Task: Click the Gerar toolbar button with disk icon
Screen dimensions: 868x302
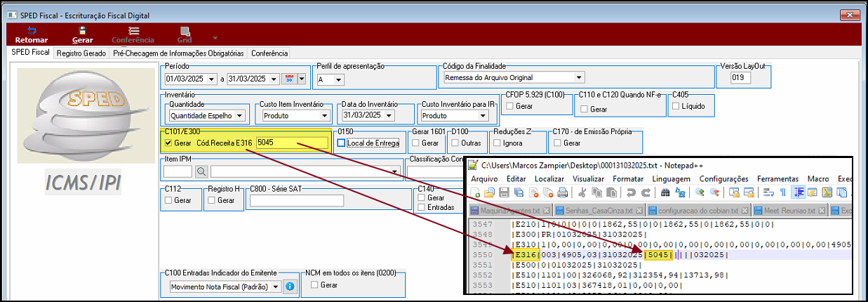Action: pyautogui.click(x=82, y=35)
